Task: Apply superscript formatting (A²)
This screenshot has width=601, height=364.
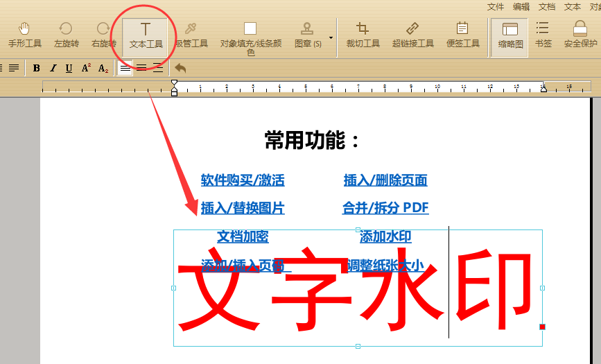Action: [x=86, y=68]
